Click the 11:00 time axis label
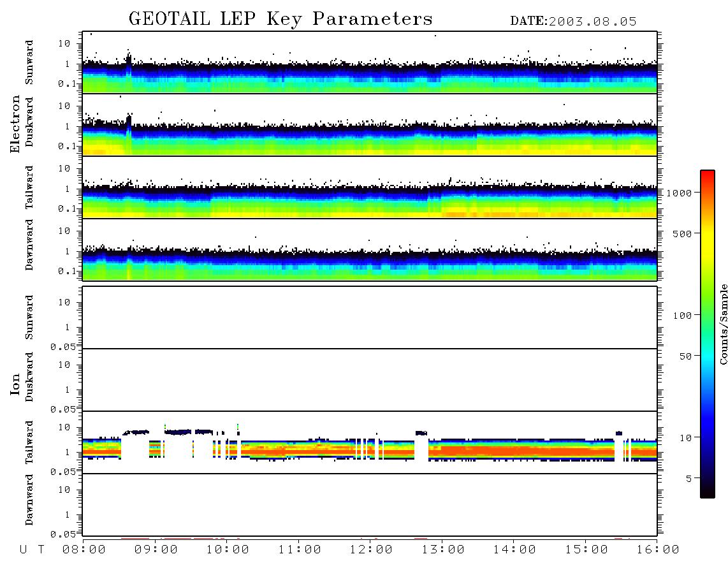This screenshot has width=728, height=561. pyautogui.click(x=300, y=550)
